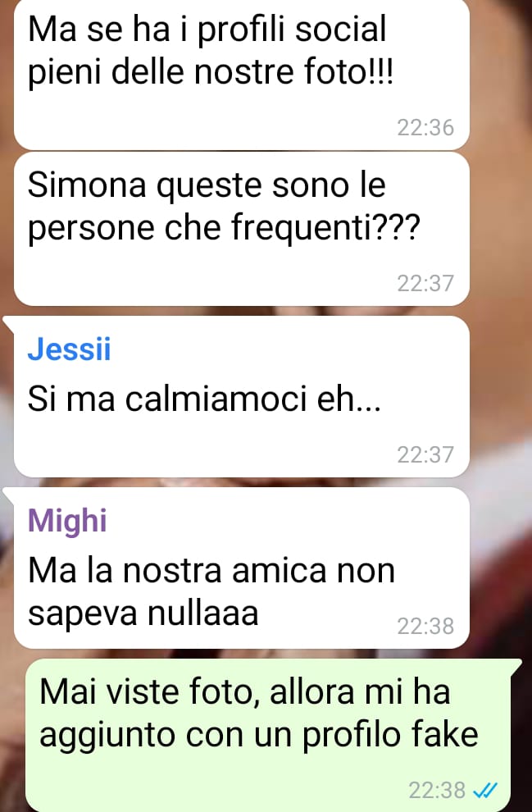
Task: Tap the 'Ma la nostra amica non sapeva' message
Action: (242, 568)
